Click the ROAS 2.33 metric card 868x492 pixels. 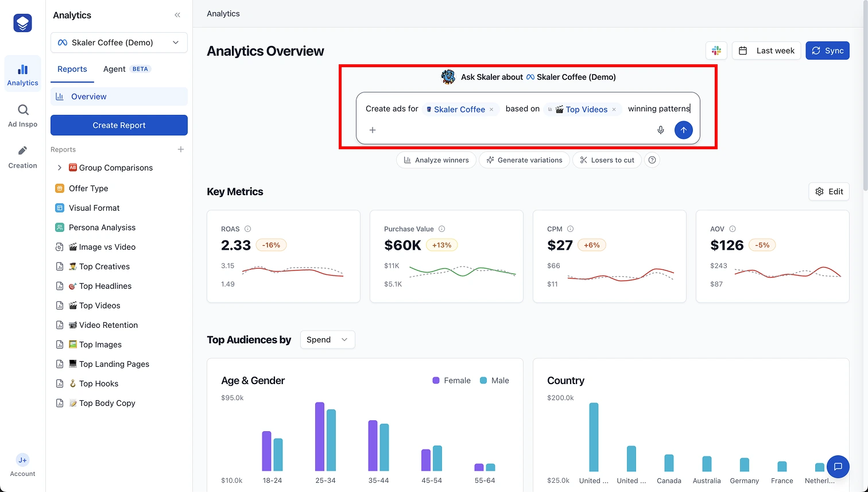(284, 256)
